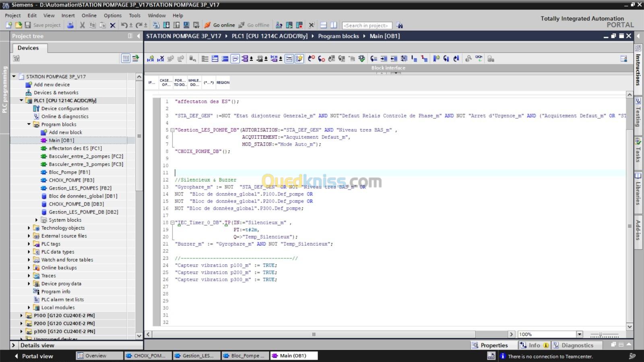Open the Bloc_Pompe [FB1] block icon
The width and height of the screenshot is (644, 362).
[44, 172]
